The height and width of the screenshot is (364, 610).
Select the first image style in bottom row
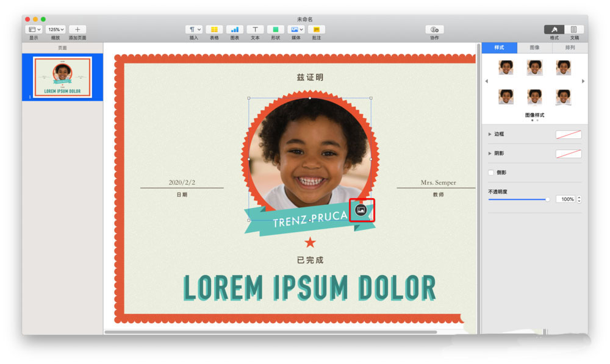[x=506, y=97]
